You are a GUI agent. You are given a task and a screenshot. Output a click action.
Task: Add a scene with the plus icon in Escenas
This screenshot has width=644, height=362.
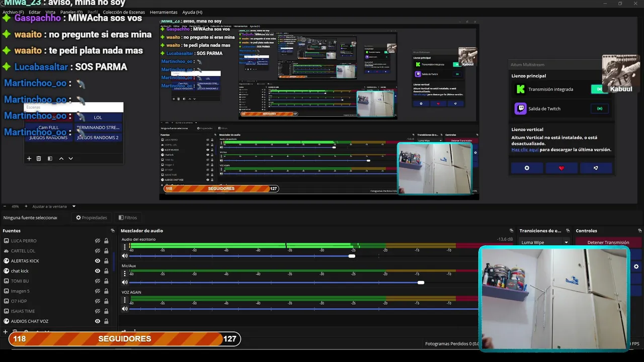[x=29, y=158]
